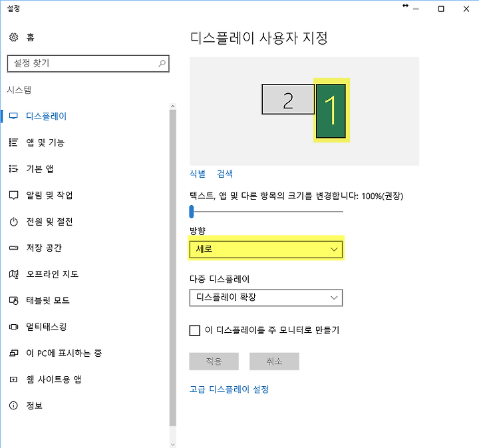Click the 디스플레이 monitor icon
Viewport: 479px width, 448px height.
[13, 116]
